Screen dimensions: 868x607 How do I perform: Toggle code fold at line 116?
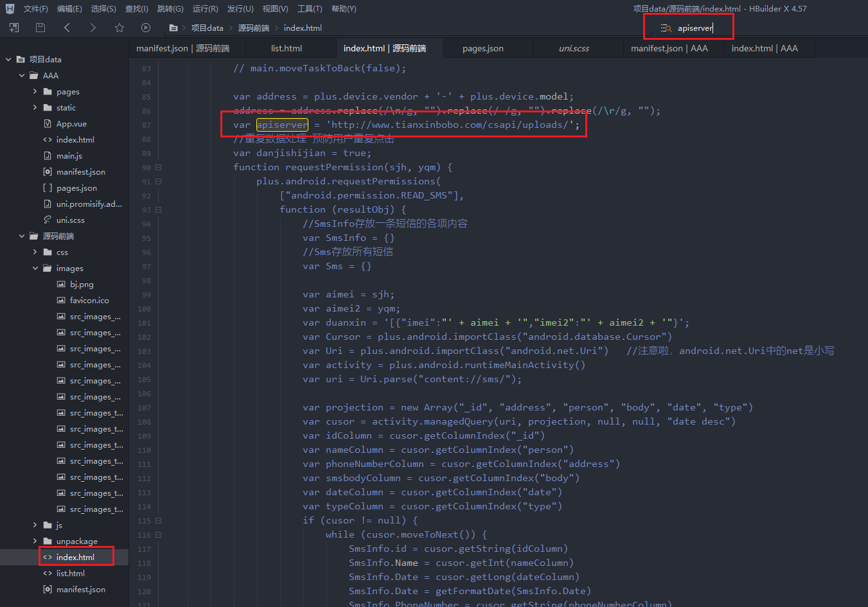pos(159,534)
